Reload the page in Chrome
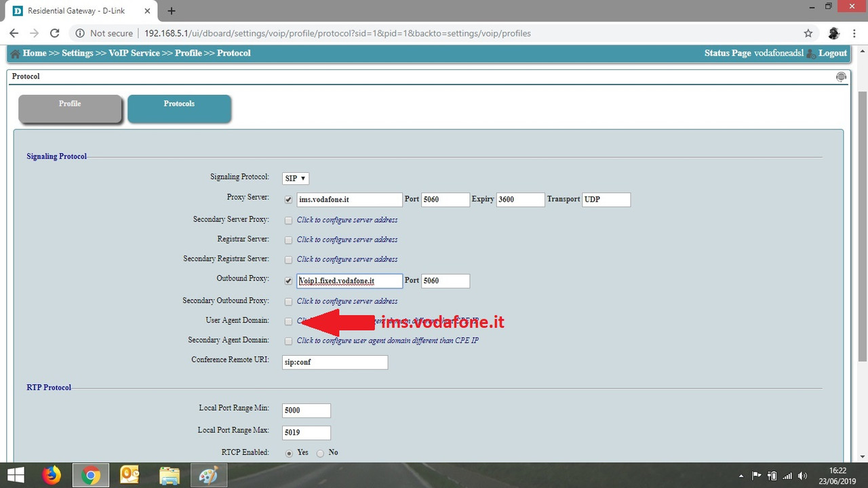The width and height of the screenshot is (868, 488). tap(55, 33)
